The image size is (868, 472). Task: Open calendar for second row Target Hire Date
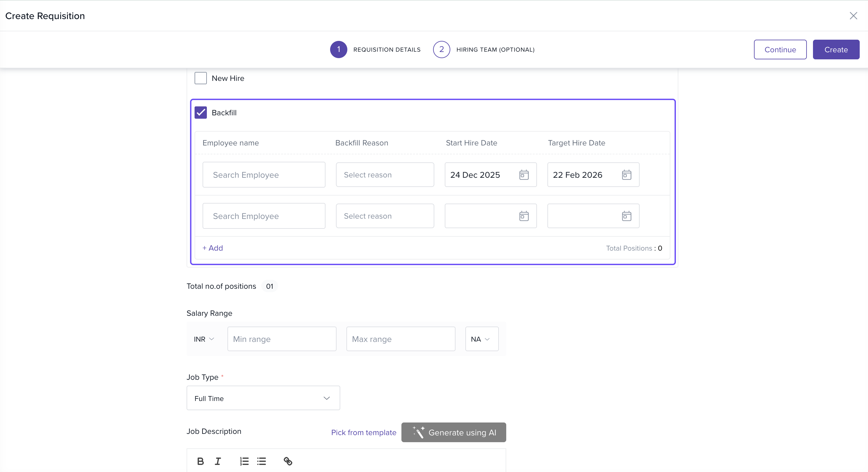click(626, 216)
